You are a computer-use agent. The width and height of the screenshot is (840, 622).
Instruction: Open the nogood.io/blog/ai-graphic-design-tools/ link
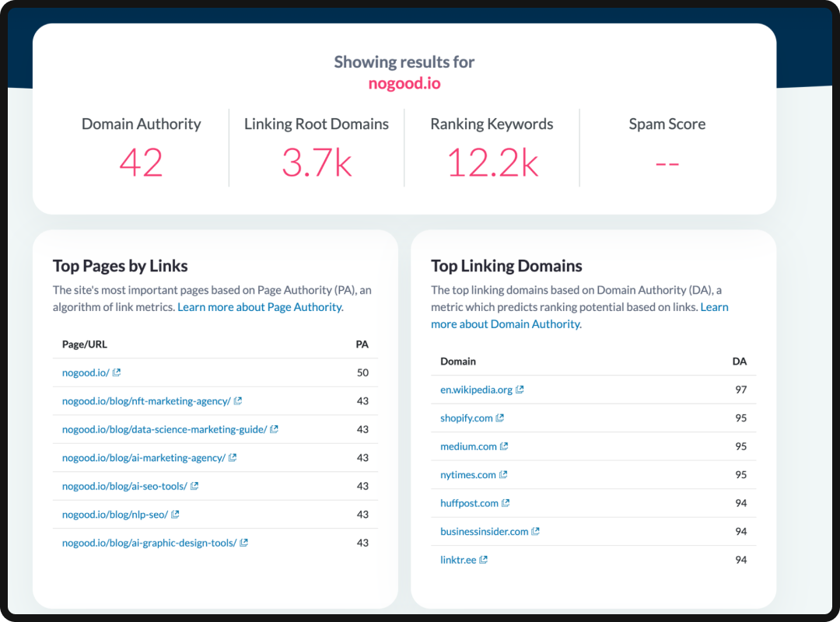[149, 542]
